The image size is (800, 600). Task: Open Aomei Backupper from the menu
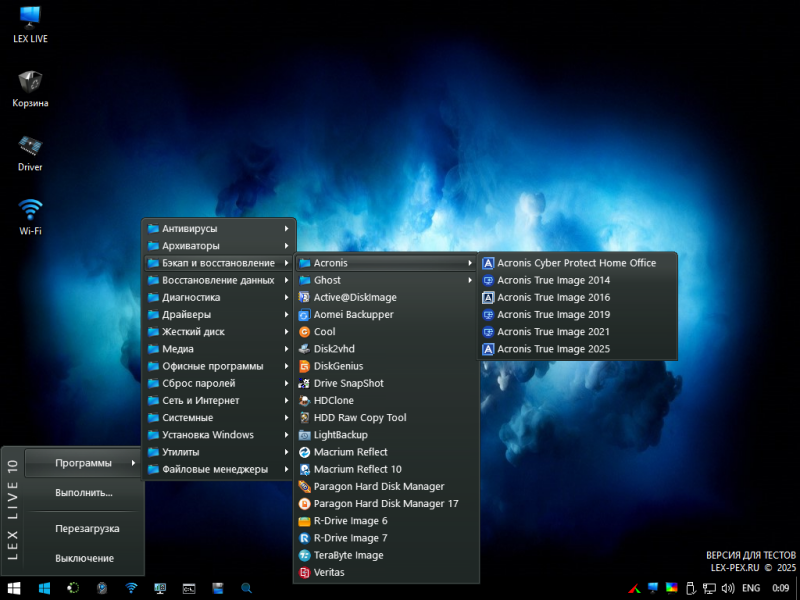353,314
